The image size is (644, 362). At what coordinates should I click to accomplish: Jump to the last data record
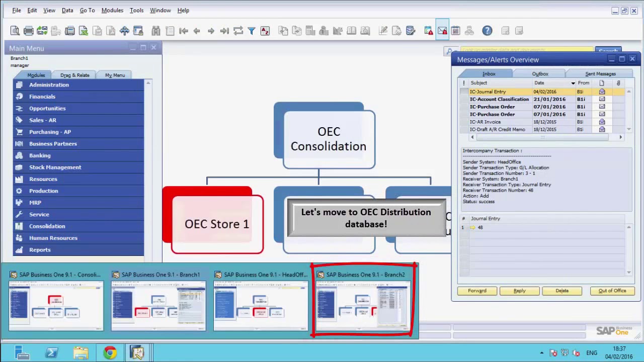point(224,31)
